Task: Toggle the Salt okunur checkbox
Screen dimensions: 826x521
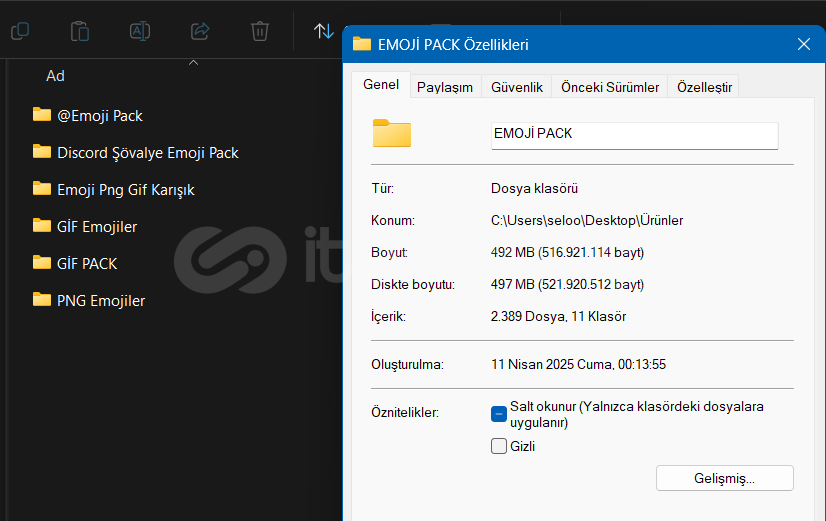Action: [x=499, y=414]
